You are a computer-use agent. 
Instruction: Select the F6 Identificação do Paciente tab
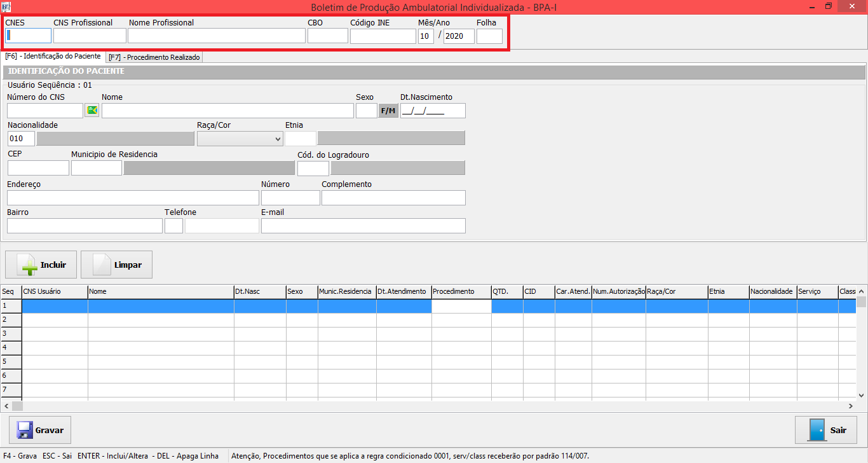click(x=53, y=57)
